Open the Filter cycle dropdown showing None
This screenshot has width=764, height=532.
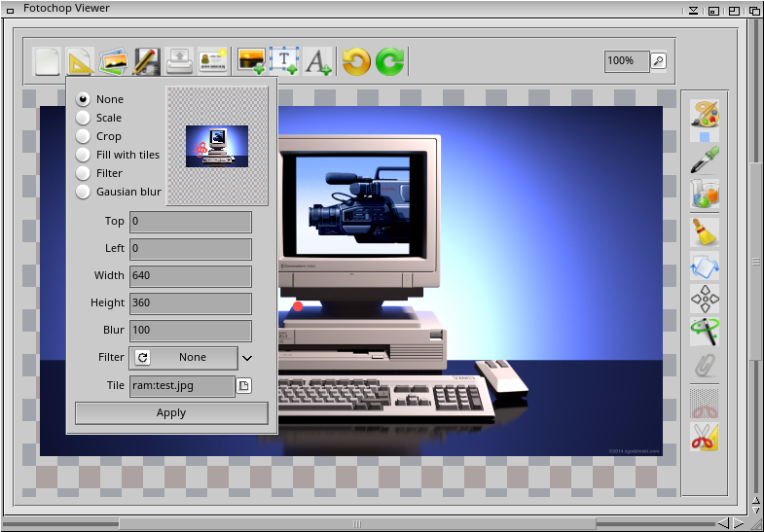point(183,358)
